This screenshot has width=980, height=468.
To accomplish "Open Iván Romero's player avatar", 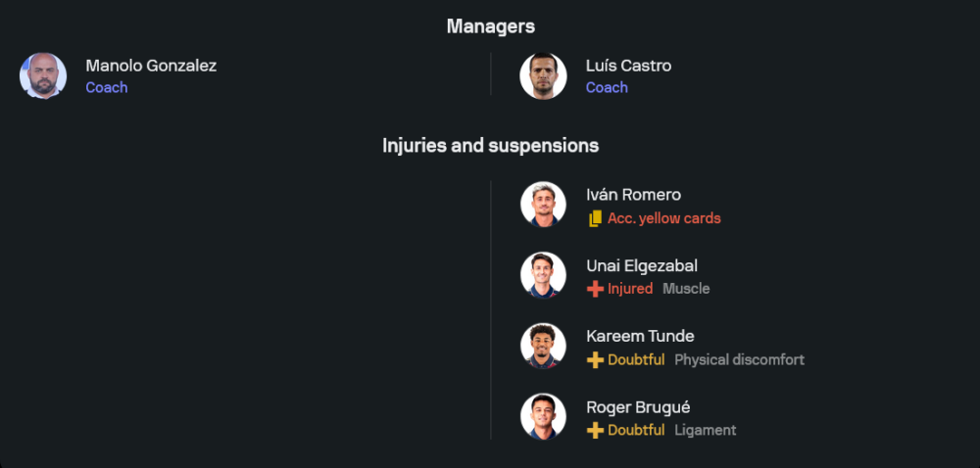I will pos(543,206).
